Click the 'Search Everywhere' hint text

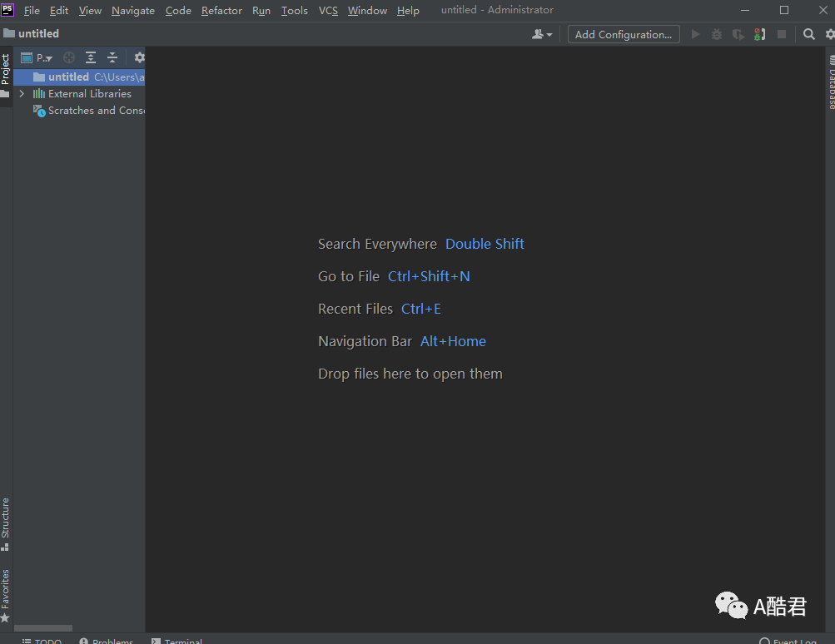click(378, 244)
